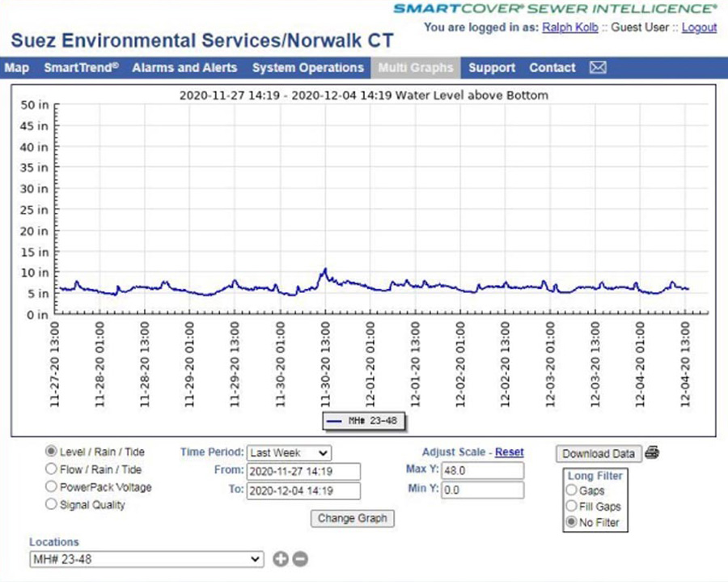The height and width of the screenshot is (582, 728).
Task: Click the 12-04-20 13:00 x-axis label
Action: click(685, 364)
